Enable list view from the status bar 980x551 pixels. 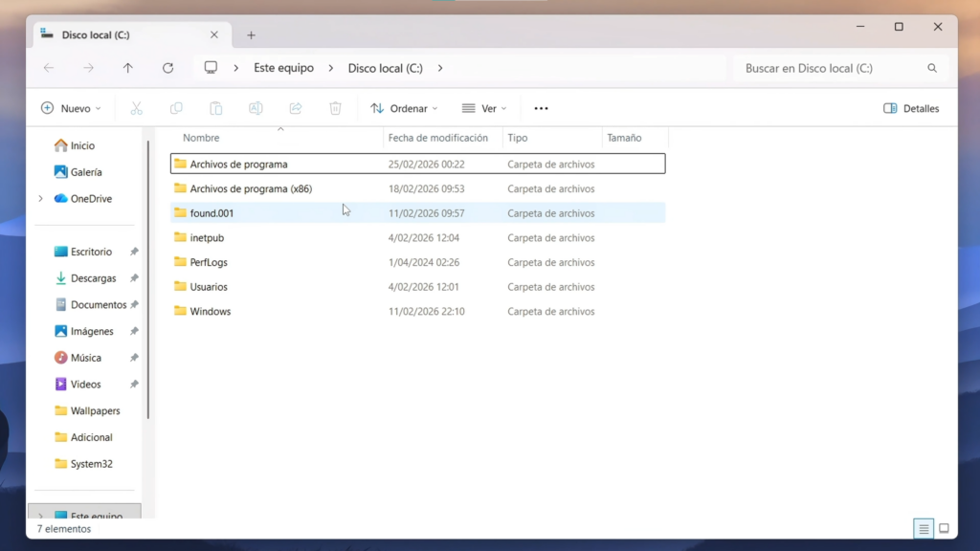tap(923, 528)
